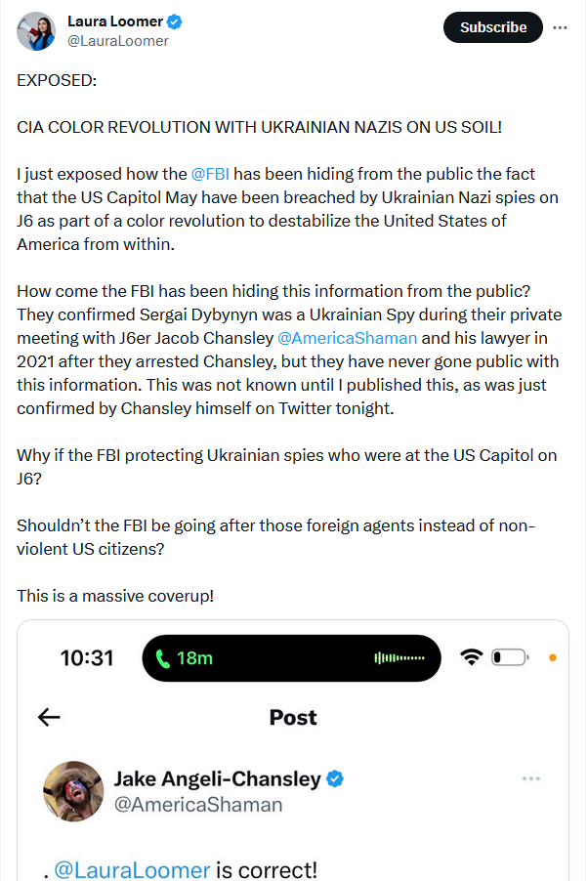Viewport: 588px width, 881px height.
Task: Click the audio waveform in call pill
Action: click(x=399, y=658)
